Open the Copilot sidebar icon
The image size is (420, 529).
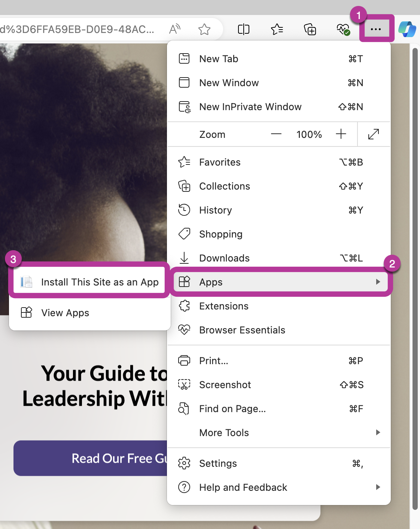[x=407, y=29]
